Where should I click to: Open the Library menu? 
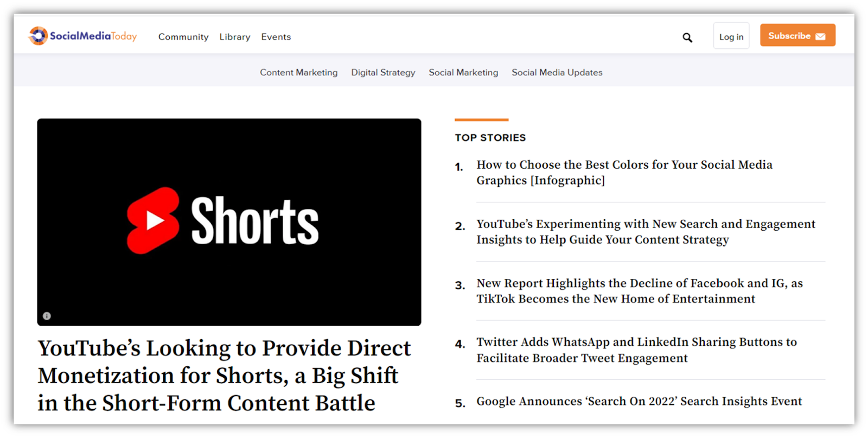coord(235,37)
